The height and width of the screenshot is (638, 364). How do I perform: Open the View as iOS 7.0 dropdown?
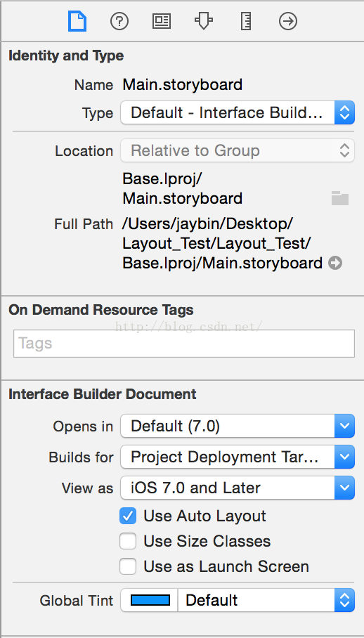coord(238,488)
